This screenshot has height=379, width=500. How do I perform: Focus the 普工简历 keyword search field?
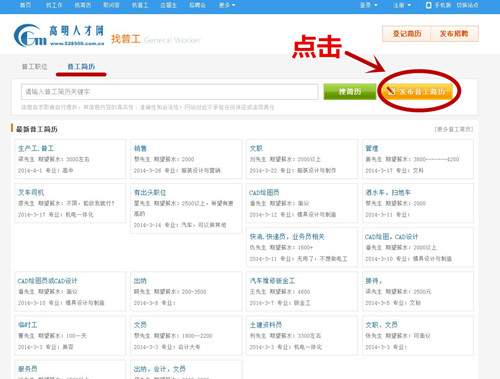coord(169,92)
